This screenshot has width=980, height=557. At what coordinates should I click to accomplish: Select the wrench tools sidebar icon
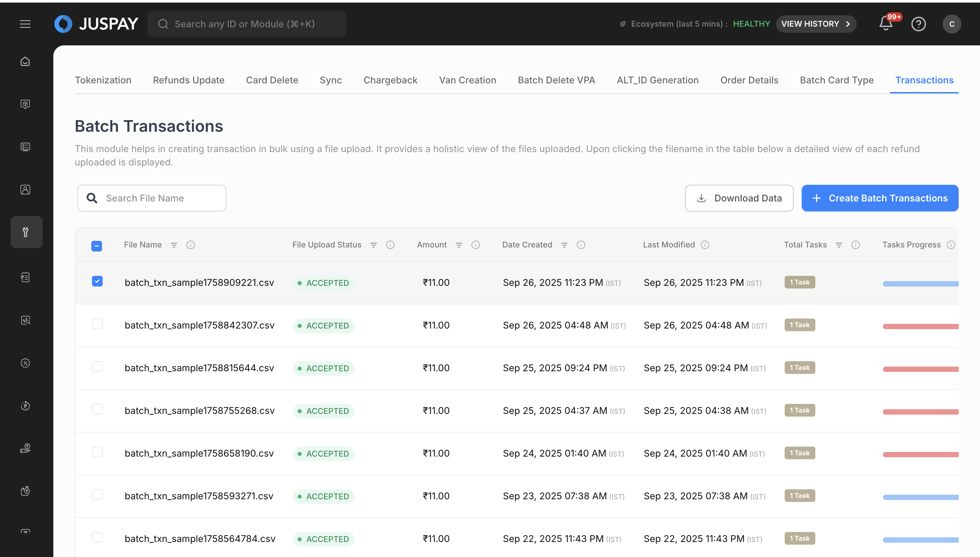26,232
